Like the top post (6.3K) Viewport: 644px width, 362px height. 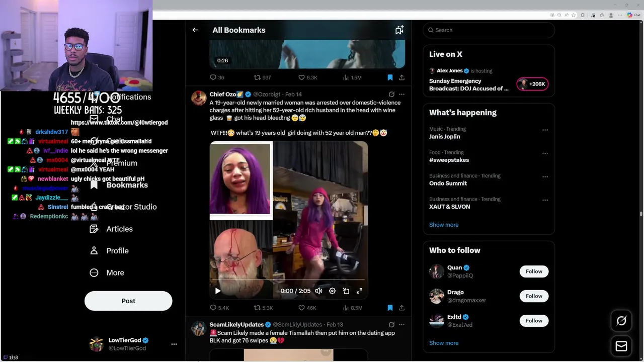coord(307,77)
